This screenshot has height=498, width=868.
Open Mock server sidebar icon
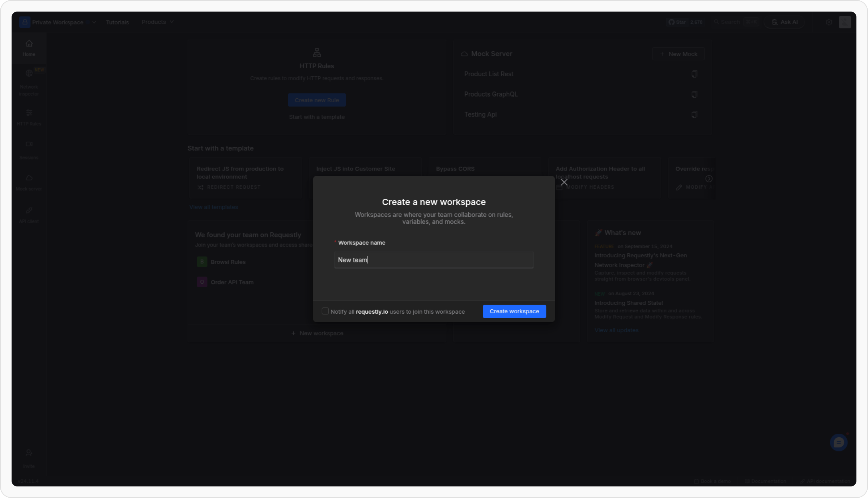click(29, 178)
